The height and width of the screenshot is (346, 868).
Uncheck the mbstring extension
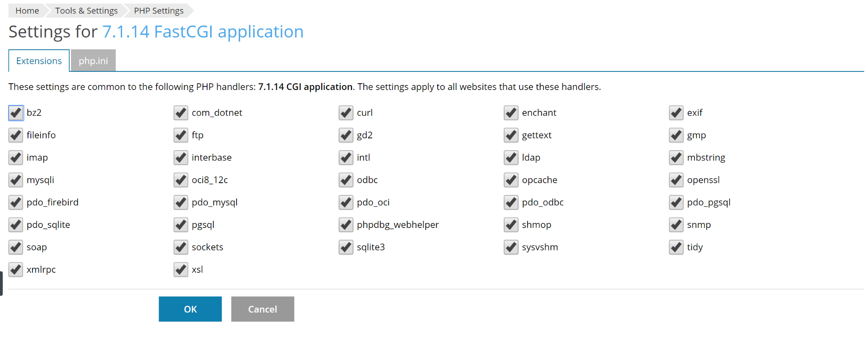tap(676, 157)
